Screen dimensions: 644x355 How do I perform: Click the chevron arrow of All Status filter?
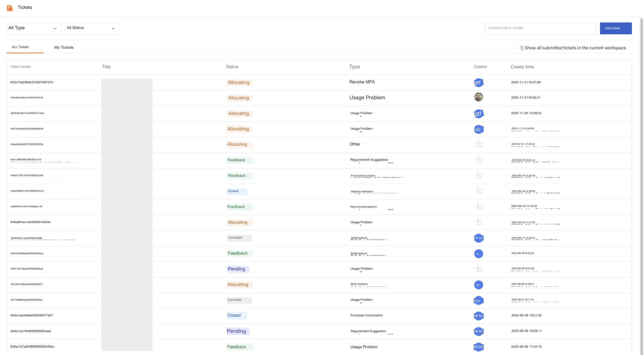(113, 28)
